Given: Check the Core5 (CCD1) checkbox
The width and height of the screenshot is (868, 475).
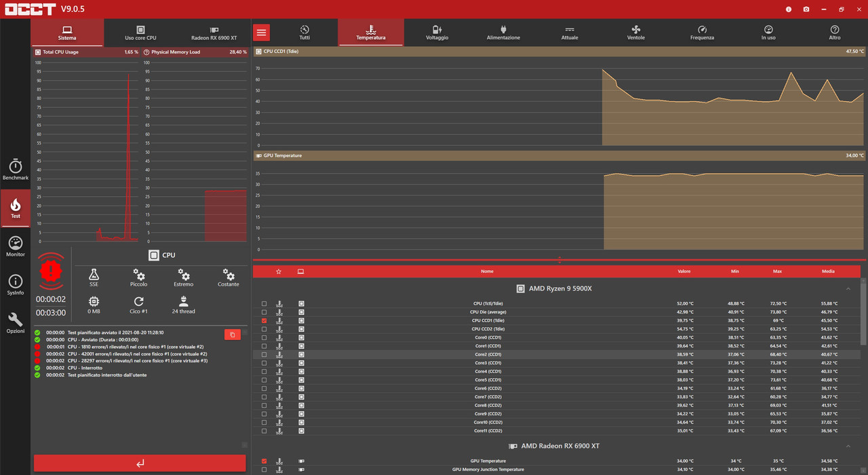Looking at the screenshot, I should 264,380.
